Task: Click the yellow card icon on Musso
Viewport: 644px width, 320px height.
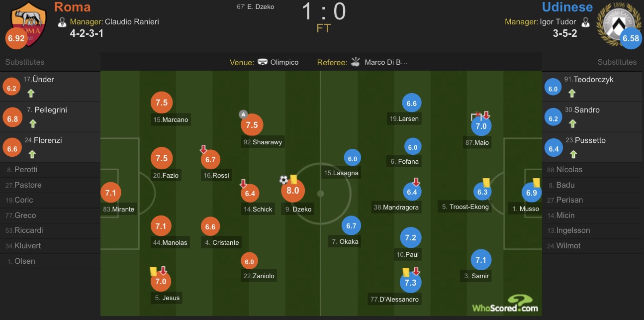Action: (537, 183)
